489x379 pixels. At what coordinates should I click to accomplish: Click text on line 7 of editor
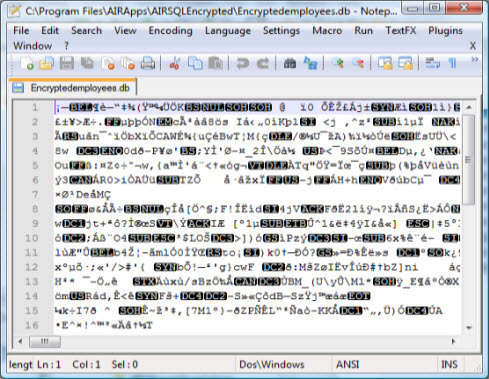coord(82,194)
